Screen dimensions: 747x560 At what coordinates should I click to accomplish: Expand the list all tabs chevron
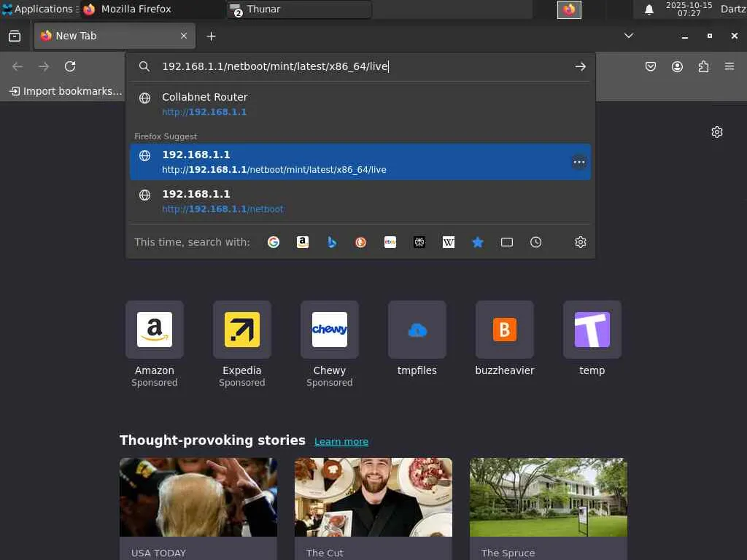(x=629, y=36)
